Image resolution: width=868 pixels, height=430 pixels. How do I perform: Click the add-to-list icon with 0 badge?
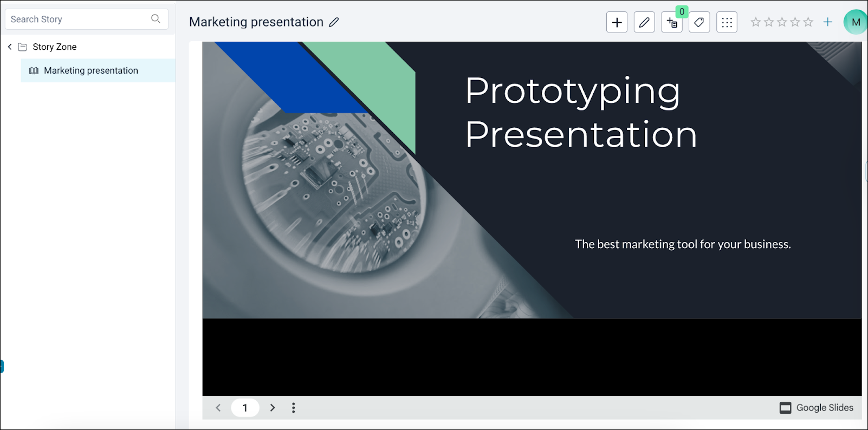pos(672,23)
